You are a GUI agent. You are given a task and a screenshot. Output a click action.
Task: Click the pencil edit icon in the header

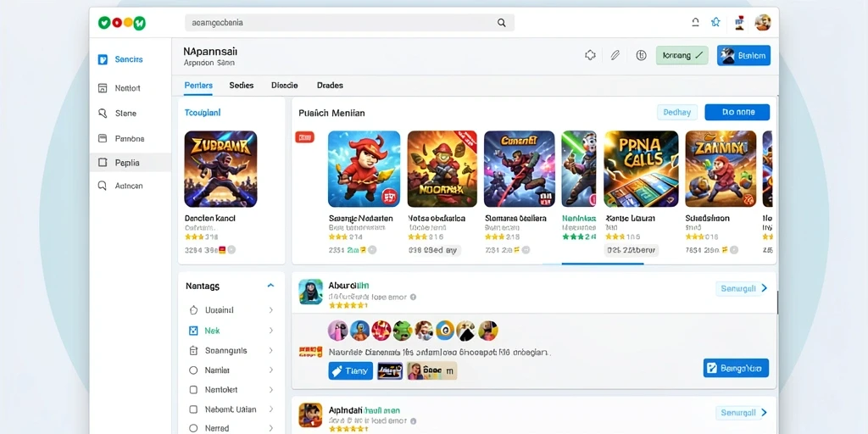pos(615,55)
